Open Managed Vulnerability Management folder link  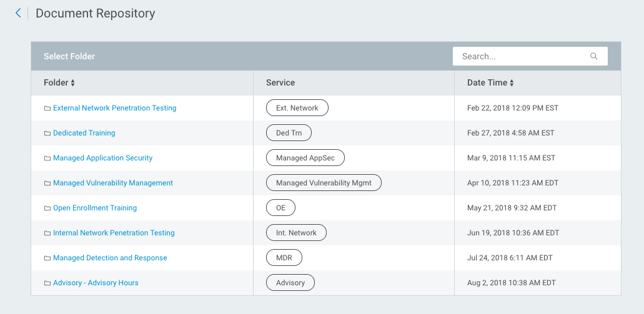pos(112,183)
